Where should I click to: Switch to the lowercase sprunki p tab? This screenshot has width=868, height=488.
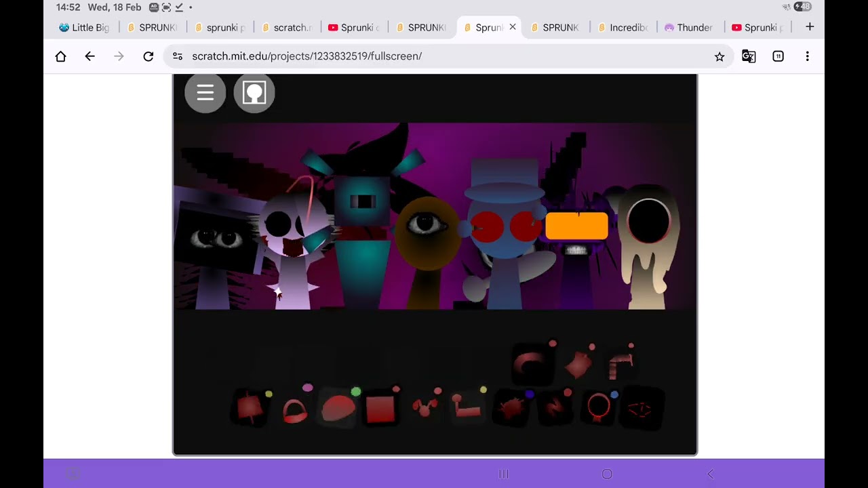[220, 28]
